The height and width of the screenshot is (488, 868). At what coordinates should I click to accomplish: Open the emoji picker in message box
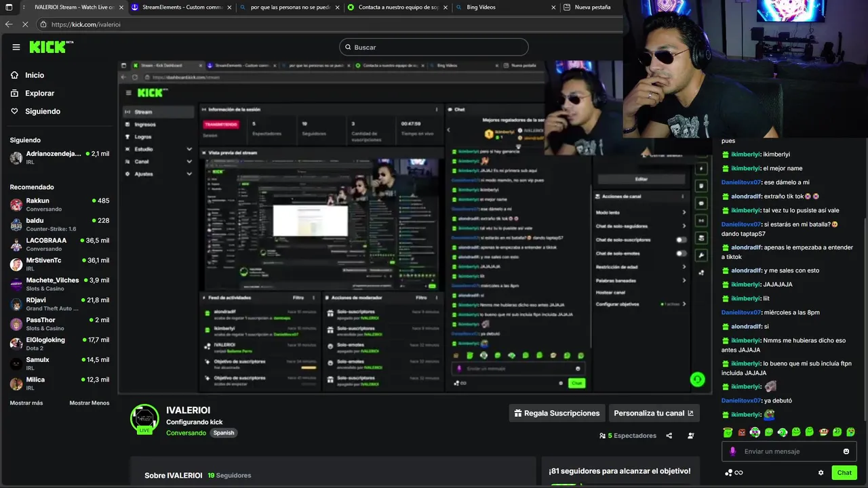tap(846, 451)
